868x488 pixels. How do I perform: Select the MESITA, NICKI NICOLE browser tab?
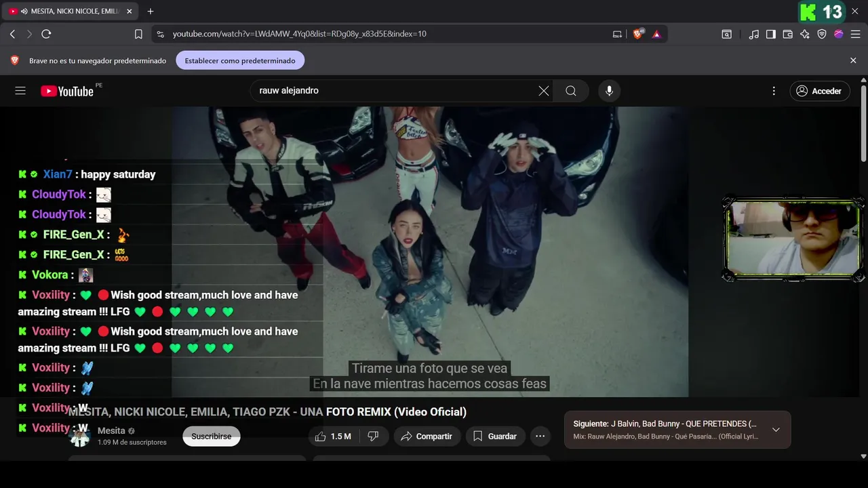coord(71,12)
